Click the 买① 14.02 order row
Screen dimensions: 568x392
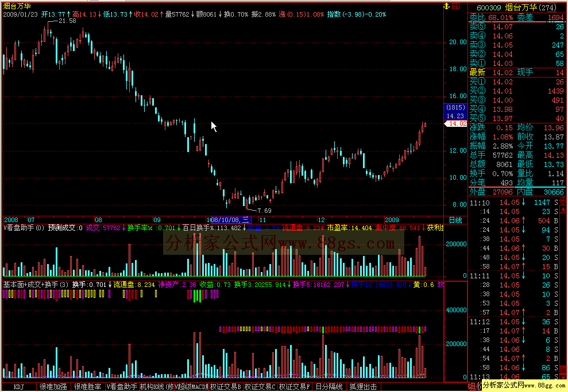tap(516, 82)
